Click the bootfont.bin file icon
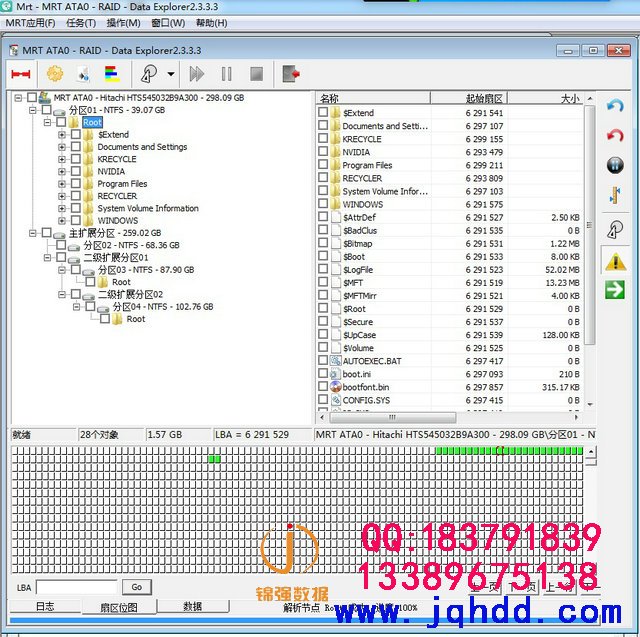 336,387
